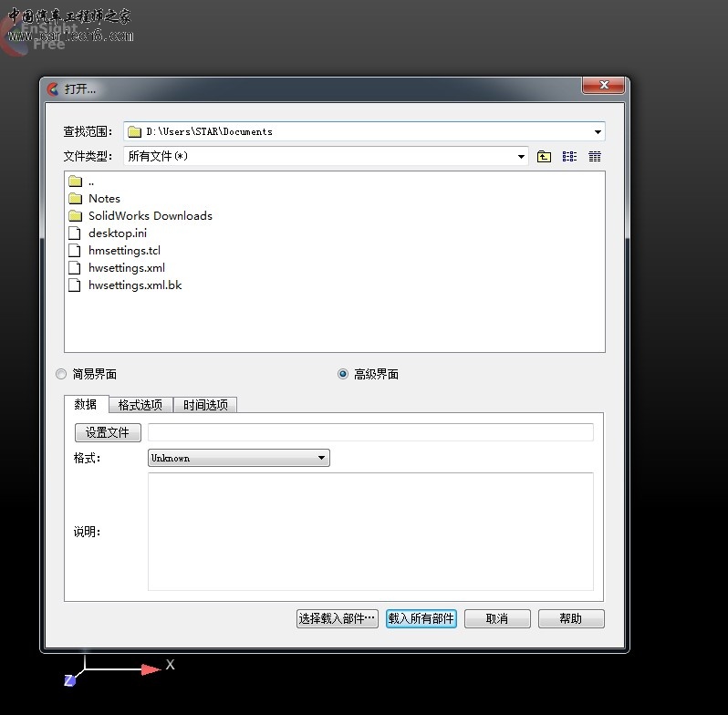Image resolution: width=728 pixels, height=715 pixels.
Task: Select the 高级界面 radio button
Action: click(343, 374)
